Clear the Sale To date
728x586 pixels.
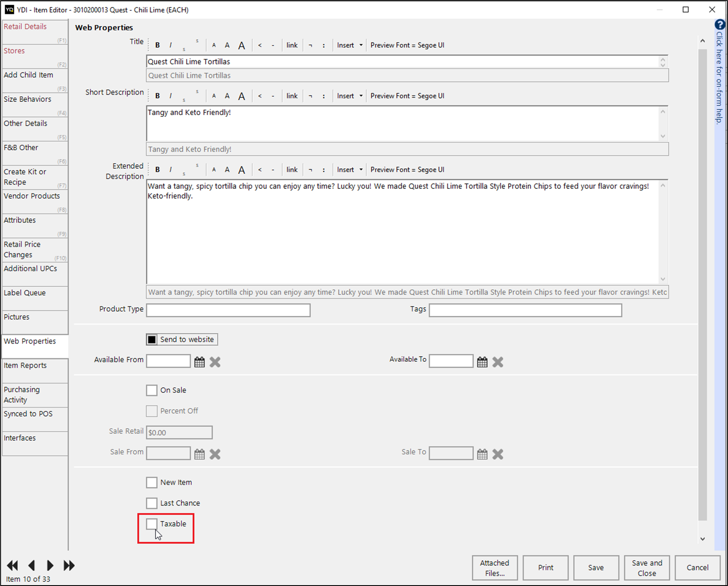click(x=498, y=454)
